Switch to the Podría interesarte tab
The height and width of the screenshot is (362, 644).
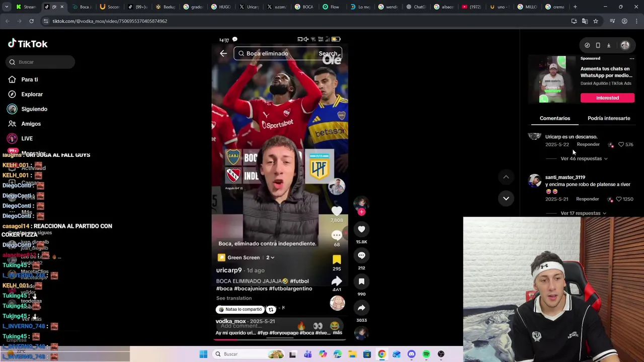(609, 118)
